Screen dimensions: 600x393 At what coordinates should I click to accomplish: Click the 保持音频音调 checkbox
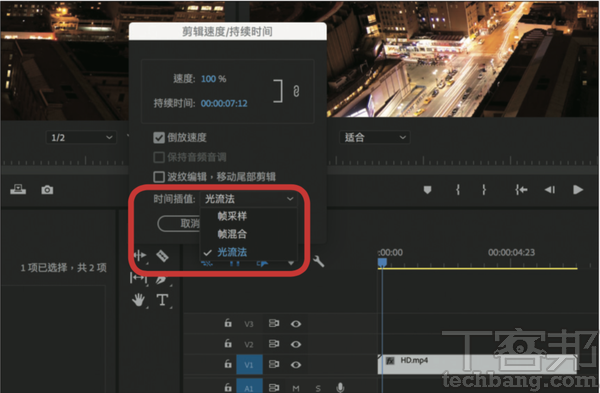(159, 157)
